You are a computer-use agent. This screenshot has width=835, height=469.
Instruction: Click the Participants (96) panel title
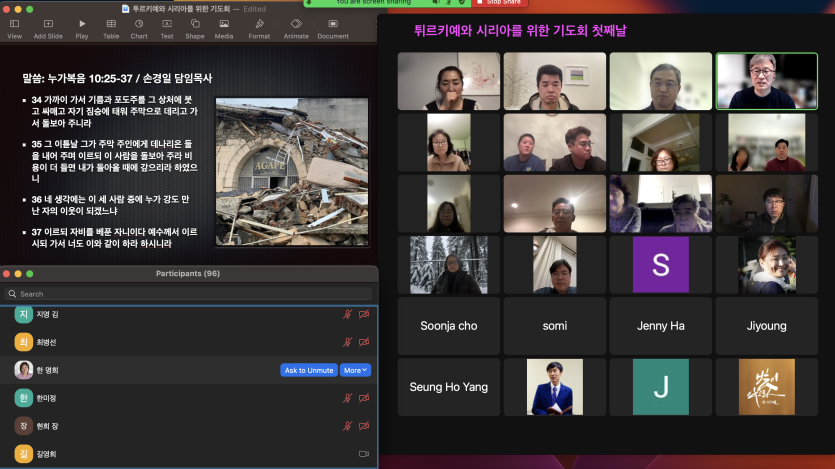pos(187,273)
